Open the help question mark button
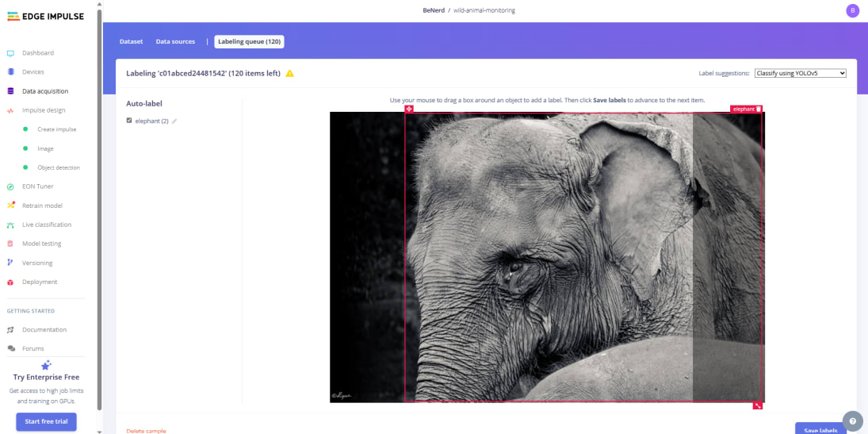The image size is (868, 434). coord(852,421)
